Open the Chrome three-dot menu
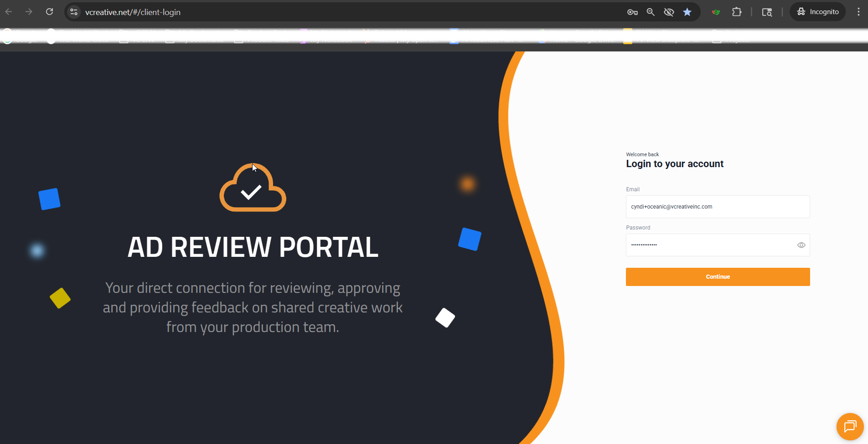The image size is (868, 444). 858,12
